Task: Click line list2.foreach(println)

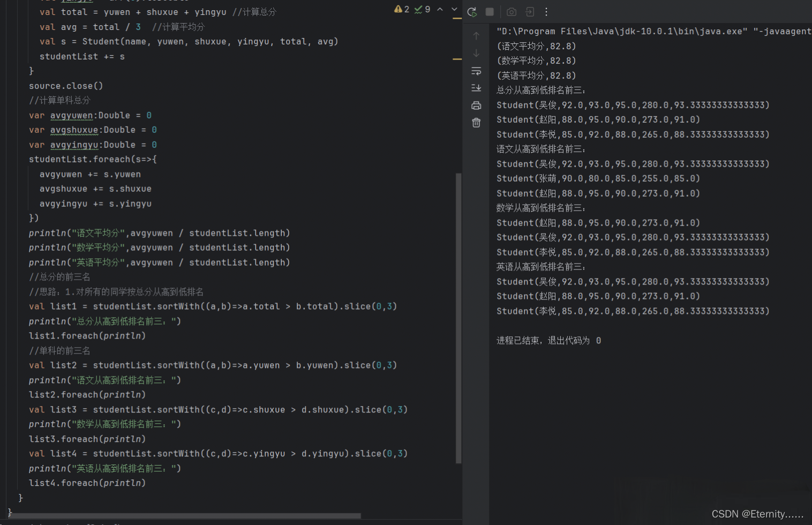Action: (x=87, y=395)
